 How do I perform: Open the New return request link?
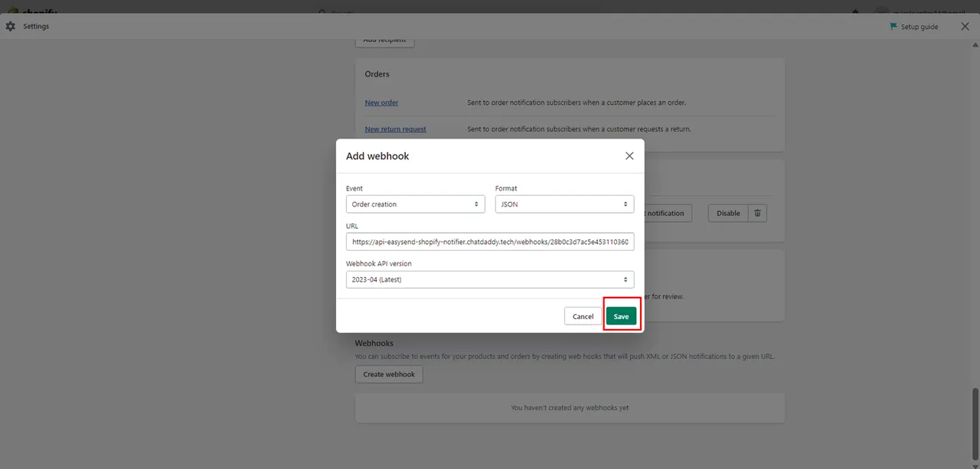[395, 129]
